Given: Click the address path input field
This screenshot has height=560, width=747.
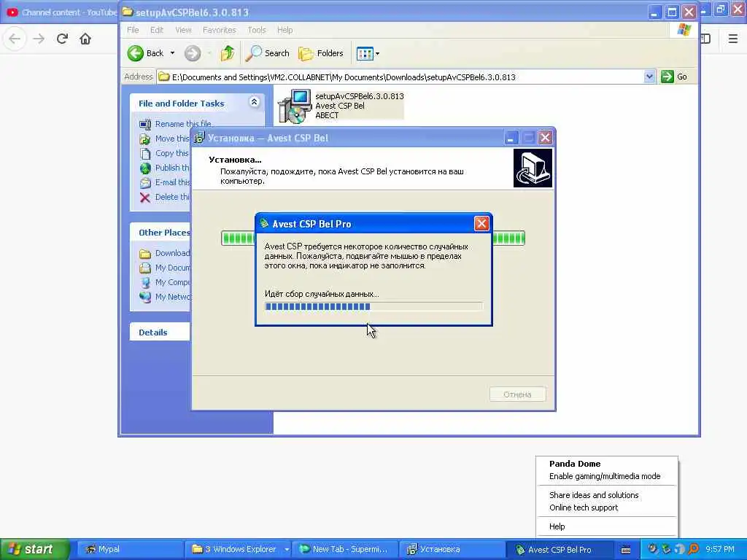Looking at the screenshot, I should click(400, 77).
